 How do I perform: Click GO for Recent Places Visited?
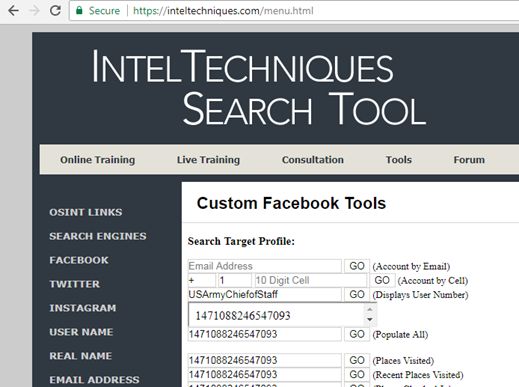pyautogui.click(x=357, y=375)
